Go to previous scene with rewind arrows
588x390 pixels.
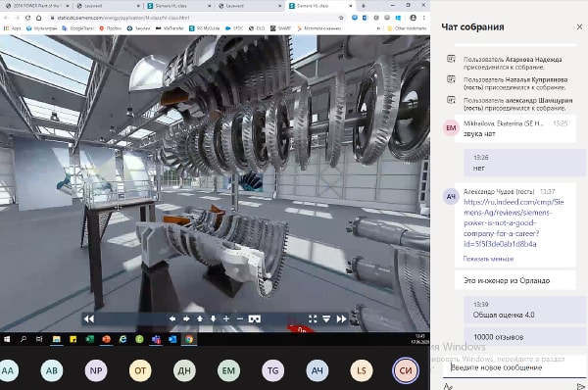pyautogui.click(x=89, y=318)
